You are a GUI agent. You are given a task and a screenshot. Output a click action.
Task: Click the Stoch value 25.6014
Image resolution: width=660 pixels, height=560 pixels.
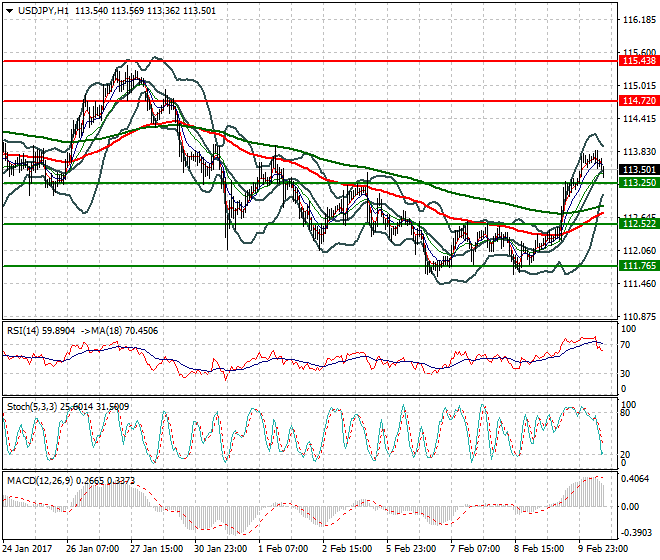pyautogui.click(x=77, y=407)
